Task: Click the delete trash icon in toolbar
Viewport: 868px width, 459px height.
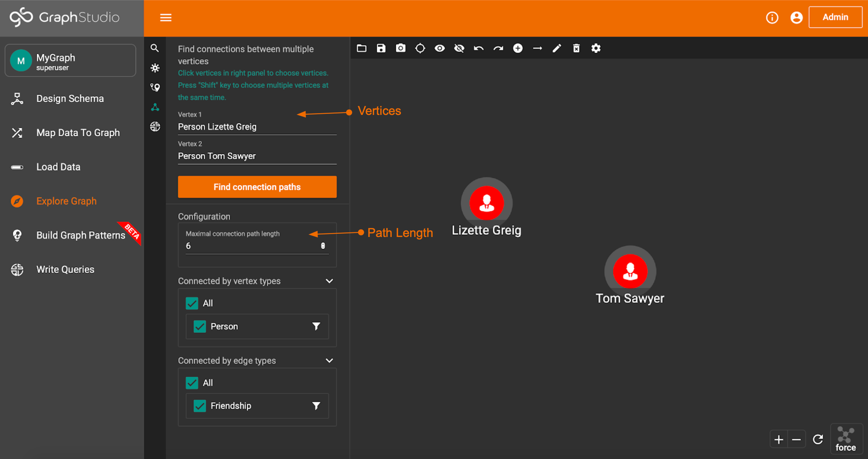Action: tap(576, 48)
